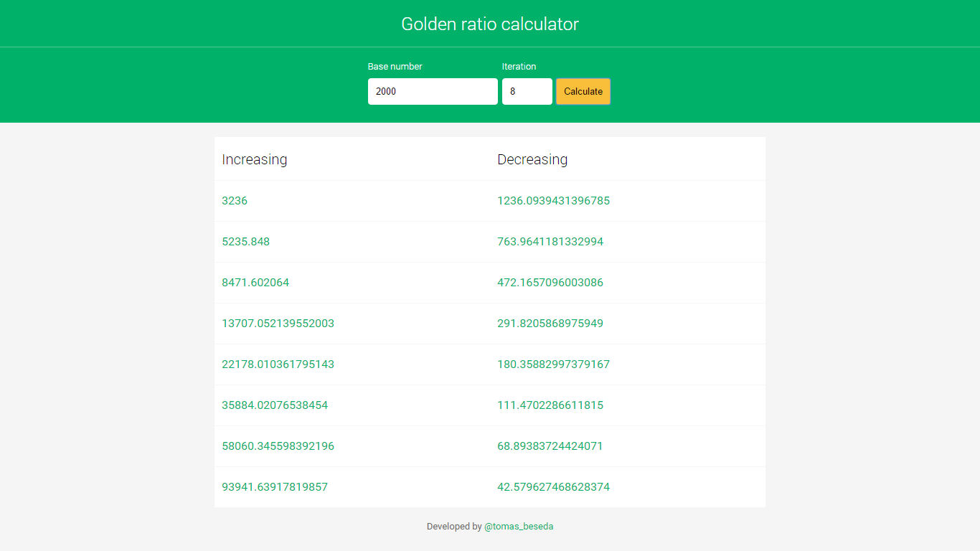Click the value 35884.02076538454
980x551 pixels.
[x=275, y=405]
